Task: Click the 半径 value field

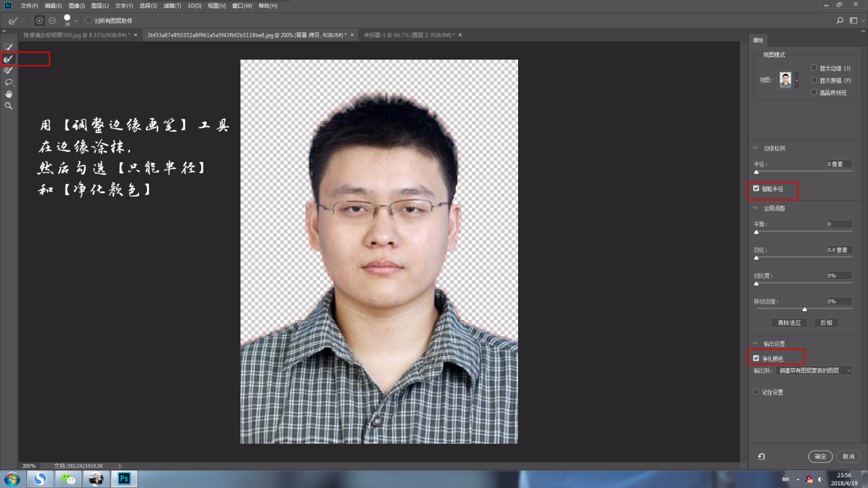Action: coord(839,164)
